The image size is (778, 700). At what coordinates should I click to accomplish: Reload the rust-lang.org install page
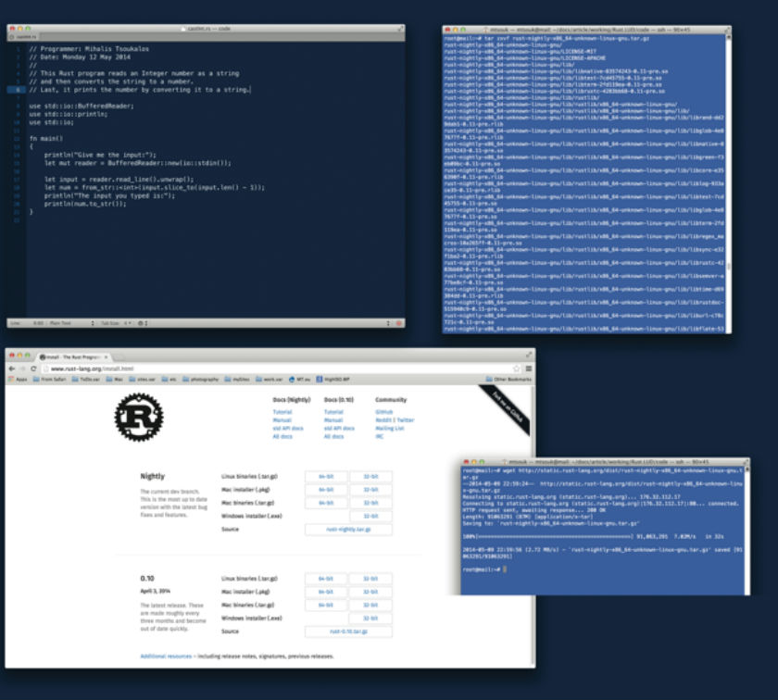point(33,369)
